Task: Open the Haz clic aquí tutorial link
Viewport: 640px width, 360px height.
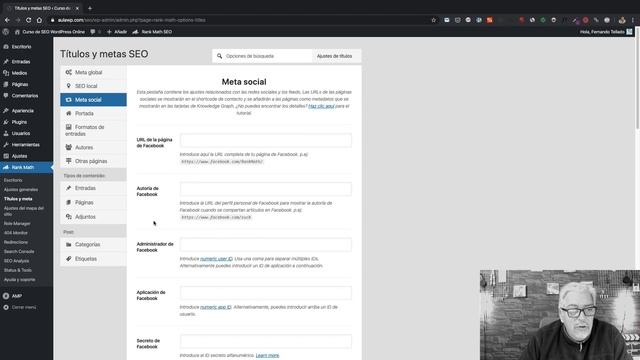Action: pyautogui.click(x=321, y=106)
